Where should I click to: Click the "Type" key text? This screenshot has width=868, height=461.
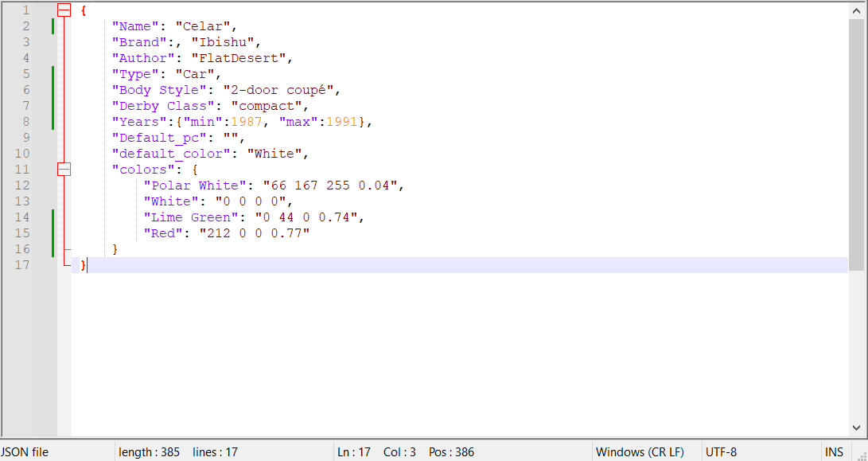click(x=135, y=74)
